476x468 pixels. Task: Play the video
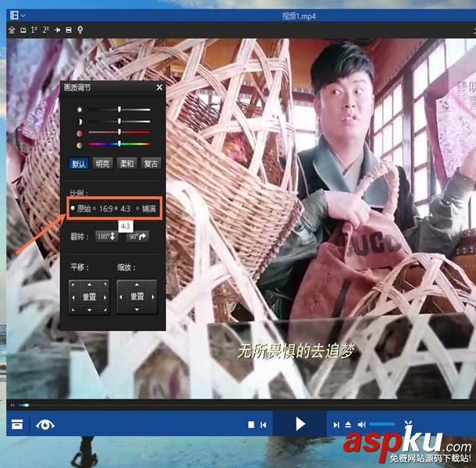pos(300,424)
